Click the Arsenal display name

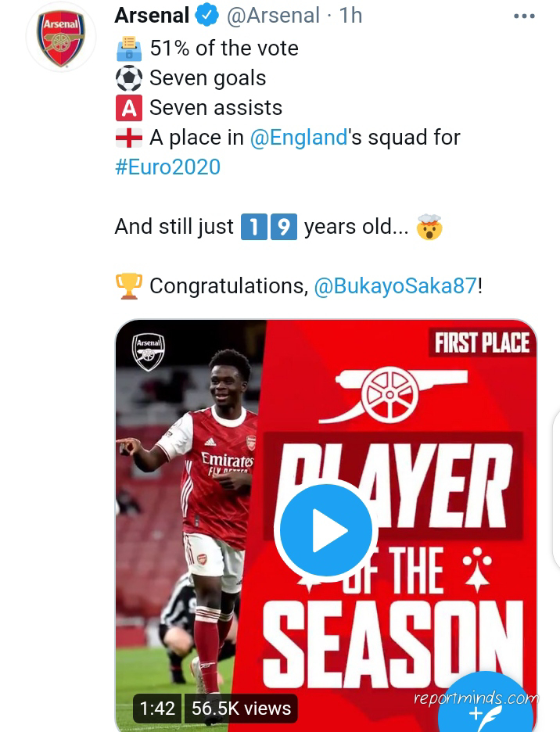pos(152,16)
